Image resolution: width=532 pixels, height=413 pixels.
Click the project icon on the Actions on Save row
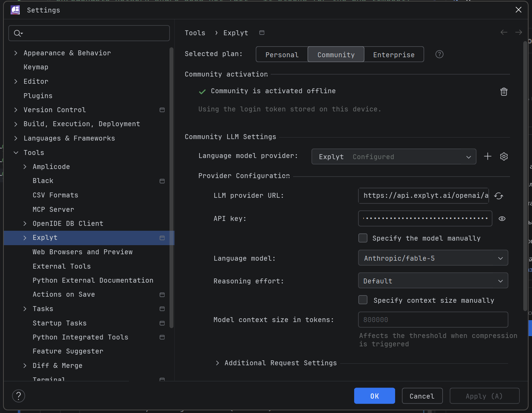coord(162,295)
